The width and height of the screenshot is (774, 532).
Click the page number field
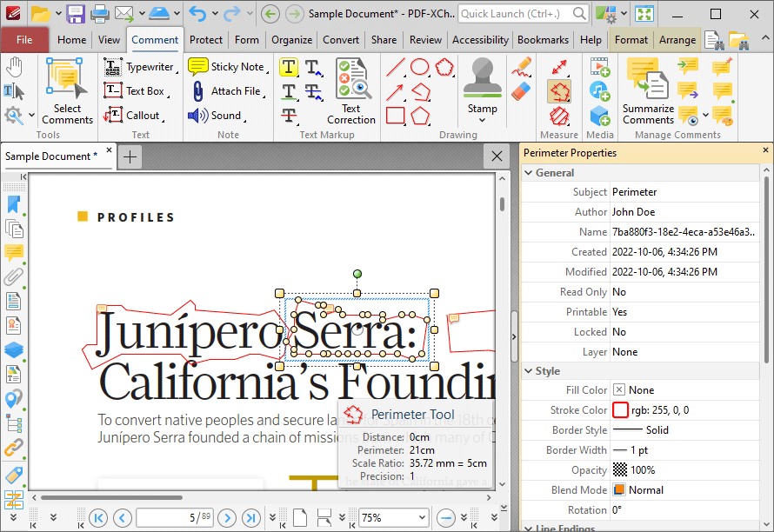175,518
